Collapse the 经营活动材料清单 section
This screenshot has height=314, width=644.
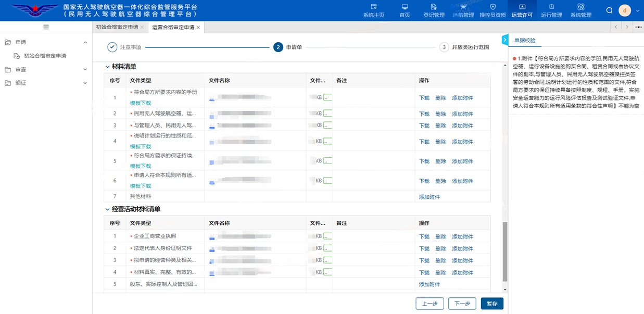click(x=108, y=209)
